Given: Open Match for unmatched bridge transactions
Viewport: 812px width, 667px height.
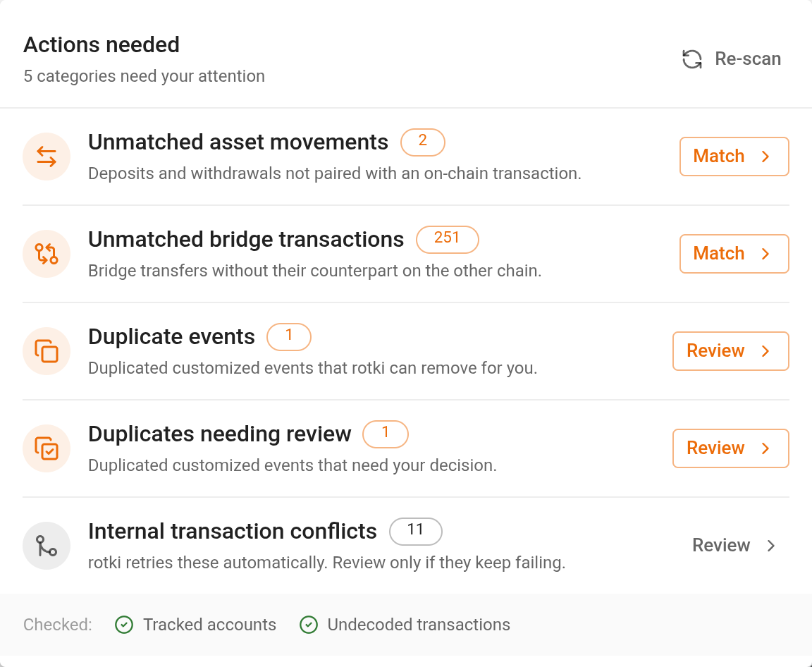Looking at the screenshot, I should tap(734, 254).
